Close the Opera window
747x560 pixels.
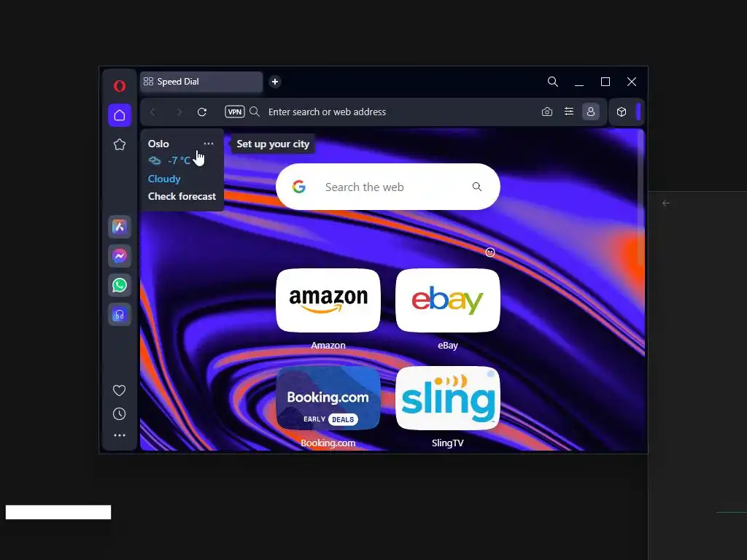pyautogui.click(x=632, y=82)
